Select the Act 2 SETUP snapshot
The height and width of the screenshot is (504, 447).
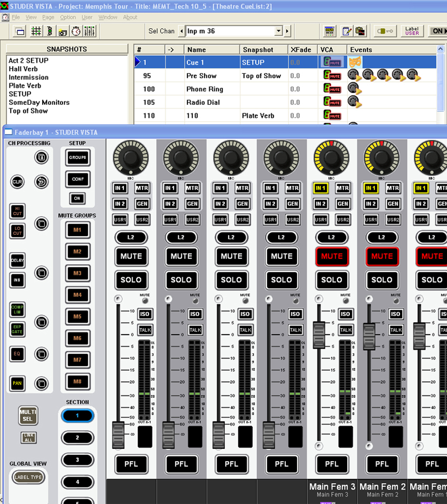29,61
